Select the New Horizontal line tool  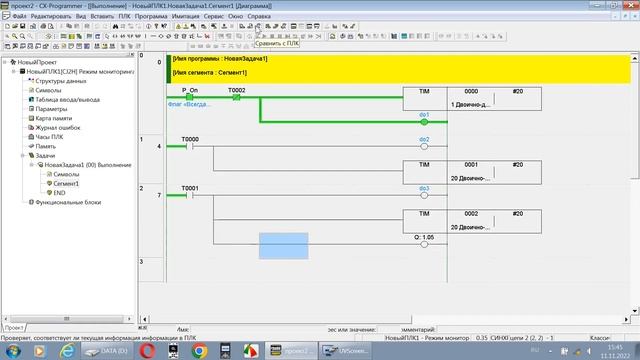(x=153, y=36)
